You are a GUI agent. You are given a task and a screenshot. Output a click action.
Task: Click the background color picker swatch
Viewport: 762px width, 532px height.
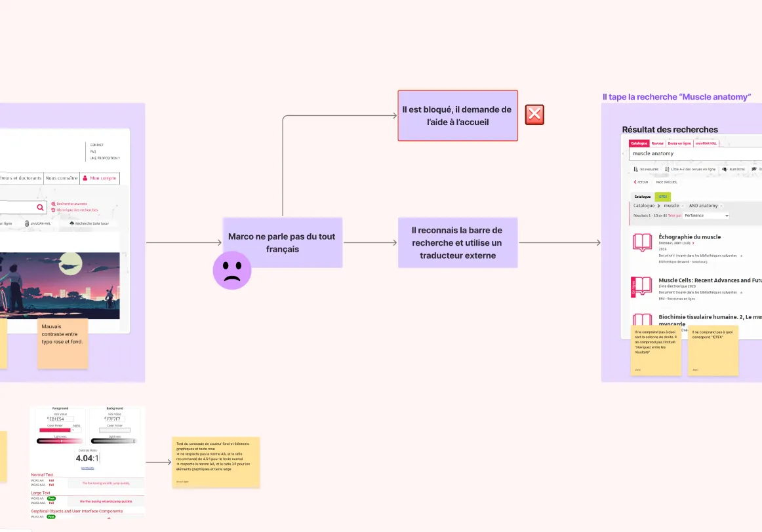[115, 430]
